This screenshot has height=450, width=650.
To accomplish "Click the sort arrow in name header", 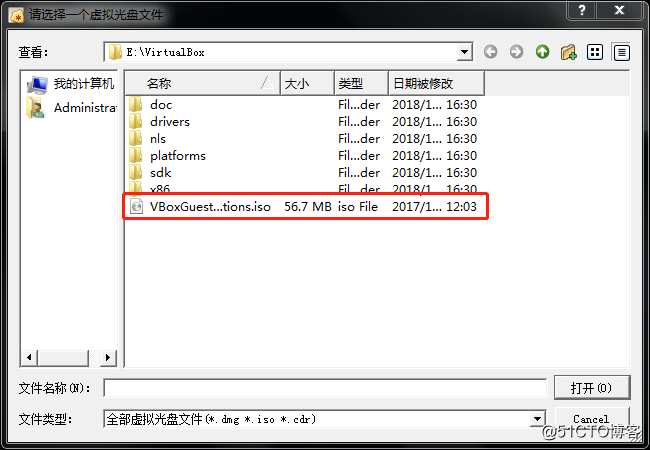I will [x=267, y=83].
